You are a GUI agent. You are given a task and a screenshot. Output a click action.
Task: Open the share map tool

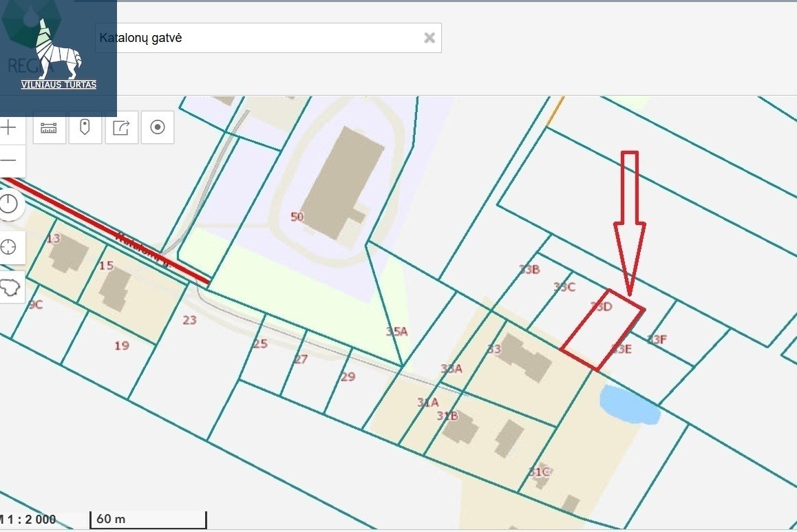pyautogui.click(x=121, y=128)
